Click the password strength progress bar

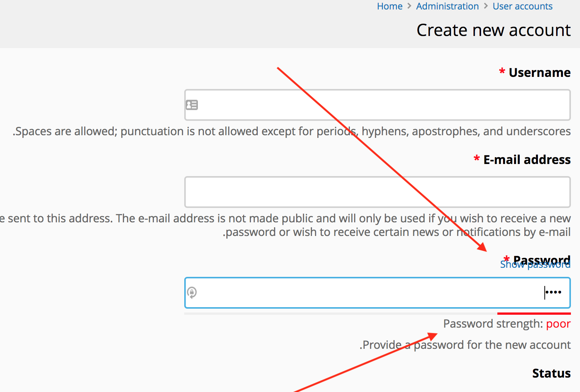point(534,314)
